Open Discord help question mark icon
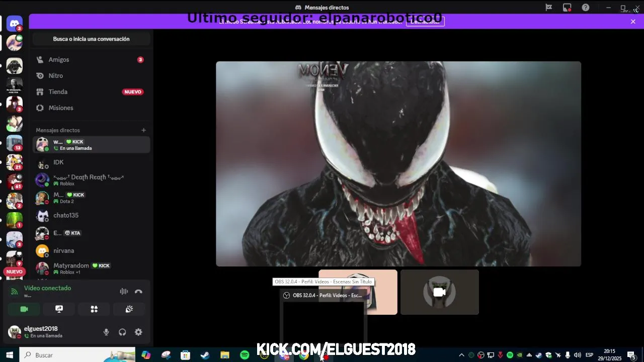The width and height of the screenshot is (644, 362). click(x=586, y=8)
